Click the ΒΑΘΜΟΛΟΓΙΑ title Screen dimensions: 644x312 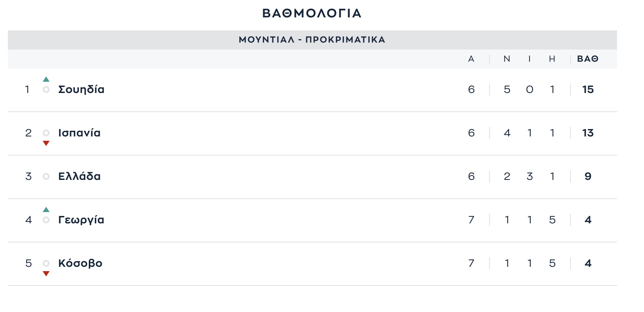coord(312,13)
